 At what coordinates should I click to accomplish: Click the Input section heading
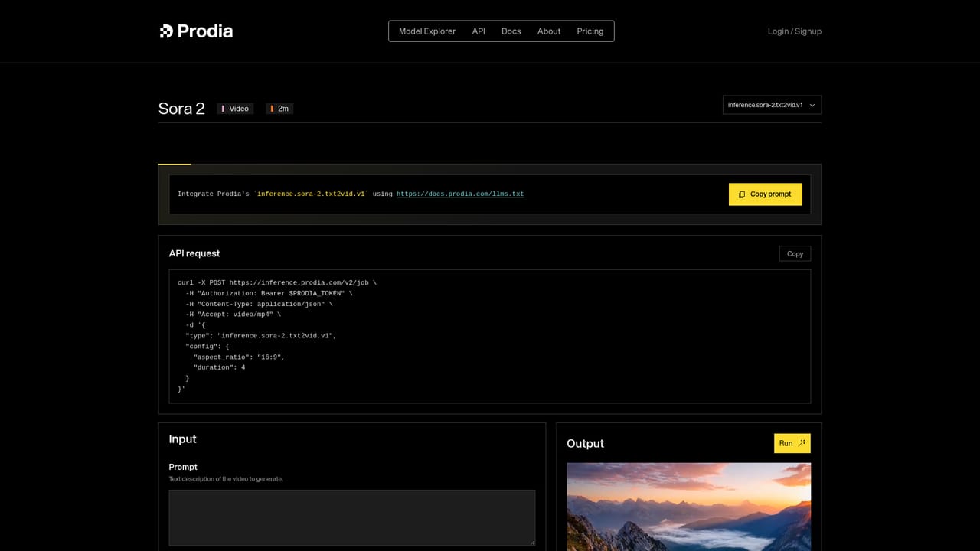[183, 439]
